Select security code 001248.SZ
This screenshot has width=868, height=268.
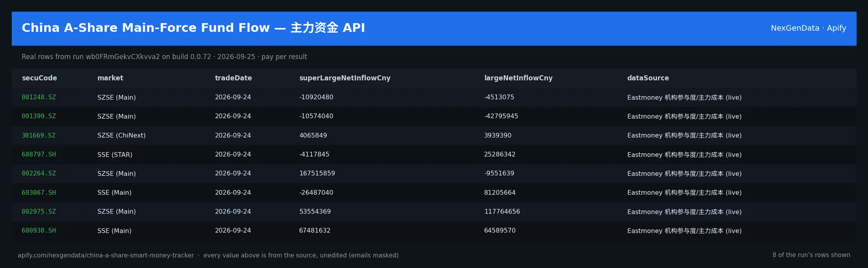(x=39, y=97)
